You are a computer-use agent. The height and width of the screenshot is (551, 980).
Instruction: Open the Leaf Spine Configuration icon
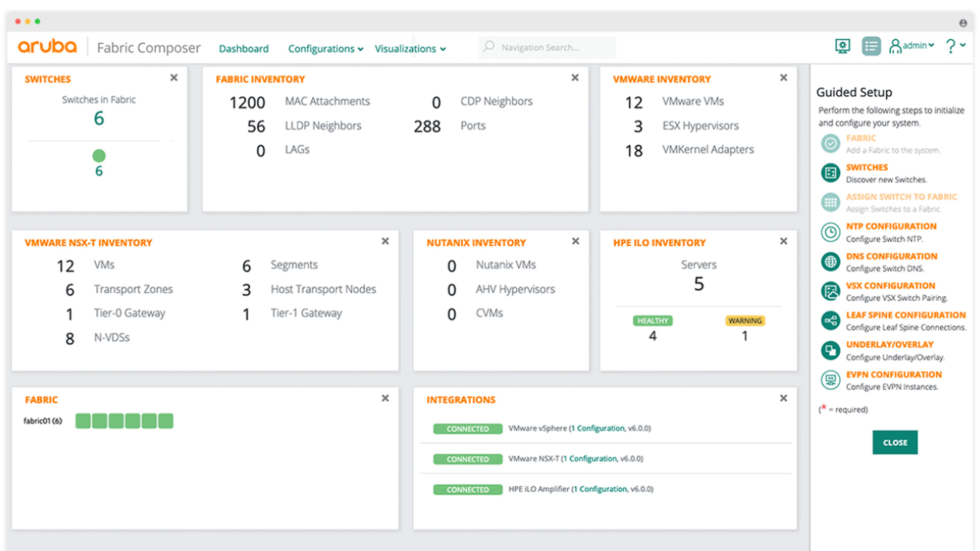(831, 321)
